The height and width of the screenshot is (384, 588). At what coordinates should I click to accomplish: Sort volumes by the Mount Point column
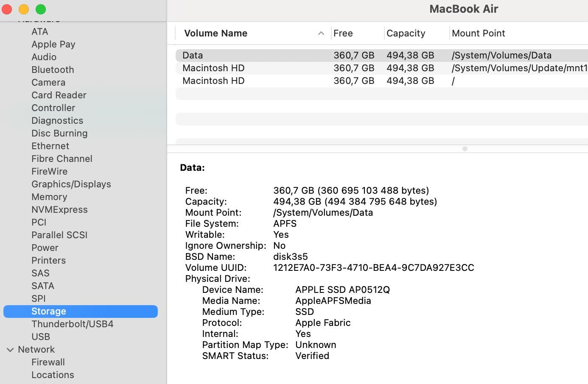[x=479, y=33]
